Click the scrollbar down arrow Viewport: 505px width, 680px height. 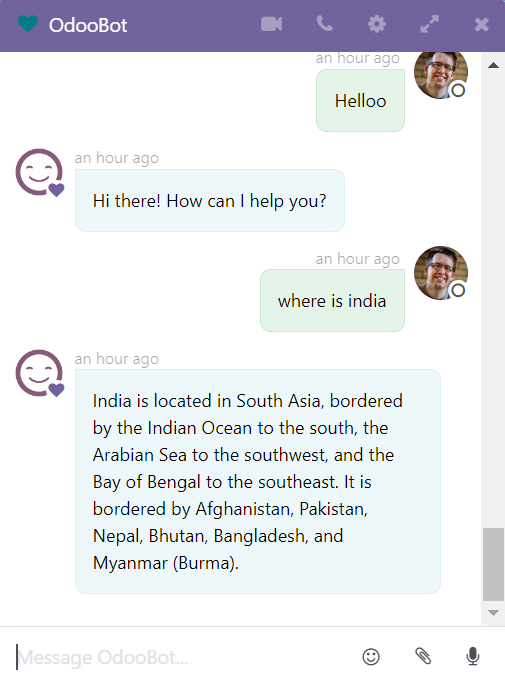coord(493,613)
